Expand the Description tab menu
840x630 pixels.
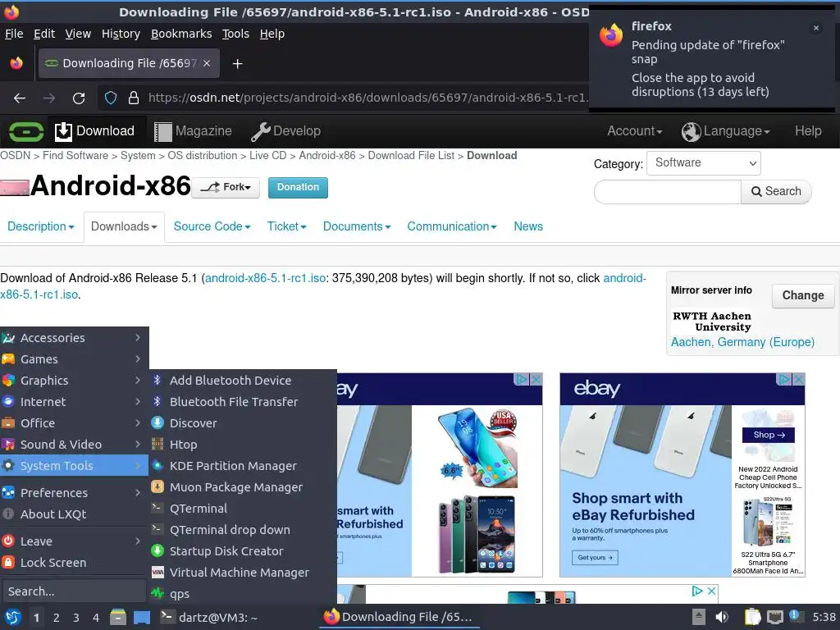click(x=41, y=226)
